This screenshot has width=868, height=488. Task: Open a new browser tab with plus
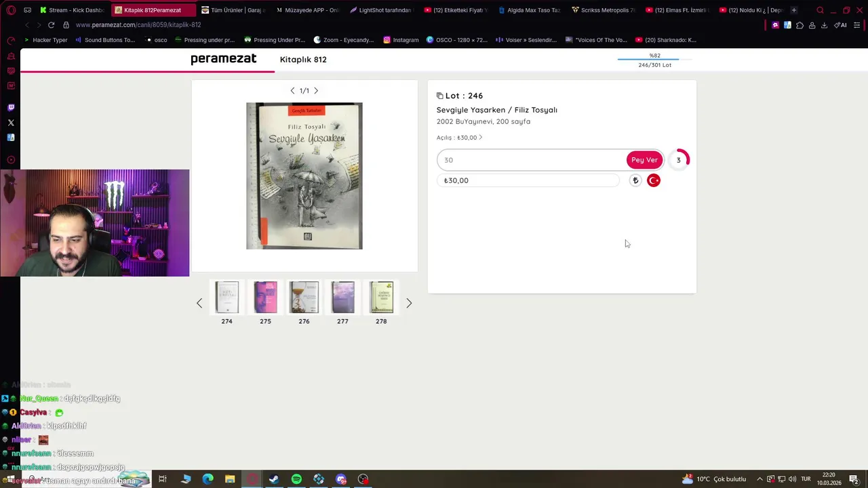click(794, 10)
